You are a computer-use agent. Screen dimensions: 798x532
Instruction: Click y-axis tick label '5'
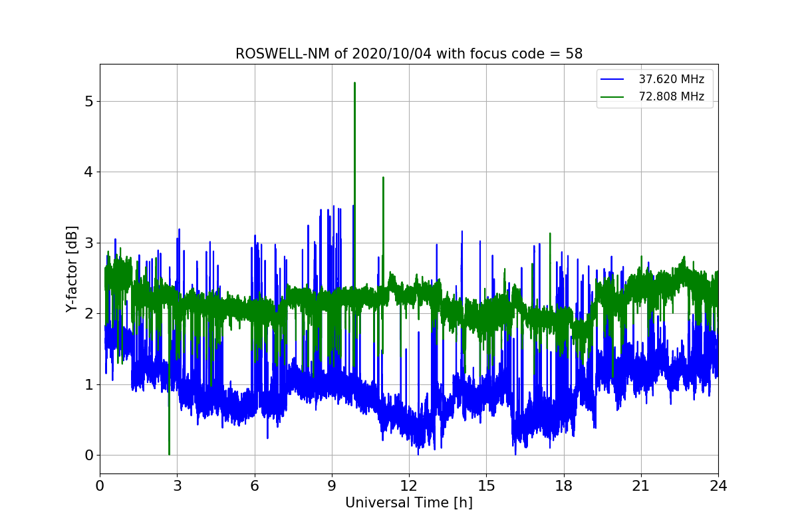pos(88,101)
